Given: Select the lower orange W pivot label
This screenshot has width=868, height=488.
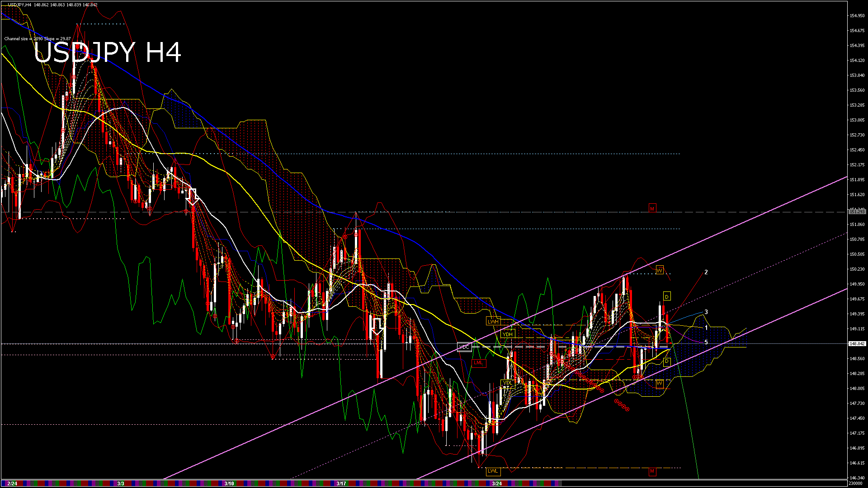Looking at the screenshot, I should 660,384.
